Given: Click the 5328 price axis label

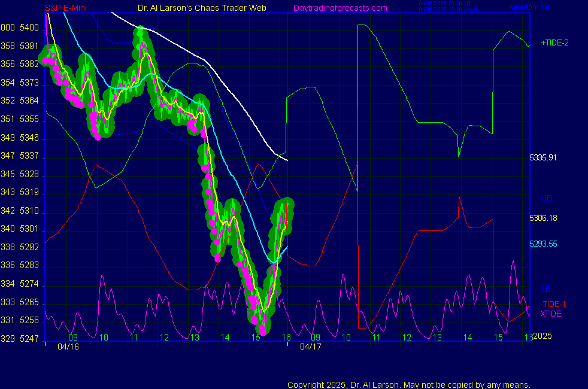Looking at the screenshot, I should click(x=29, y=174).
